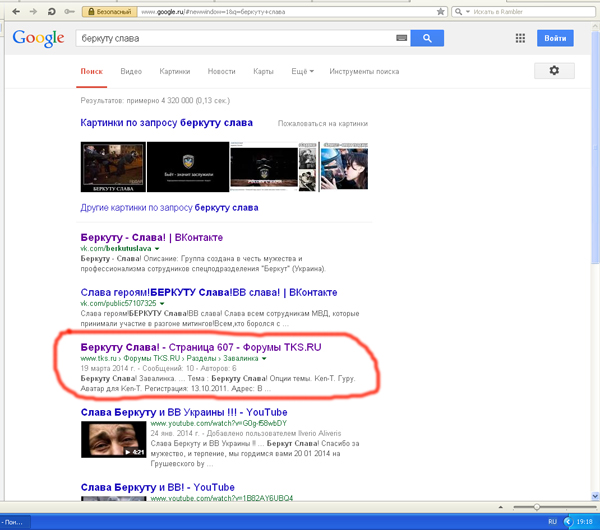Open the Google apps grid icon
Screen dimensions: 600x530
(x=520, y=38)
